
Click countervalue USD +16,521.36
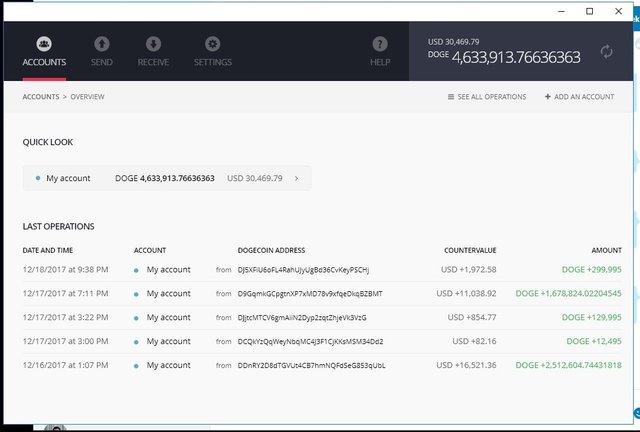(467, 365)
